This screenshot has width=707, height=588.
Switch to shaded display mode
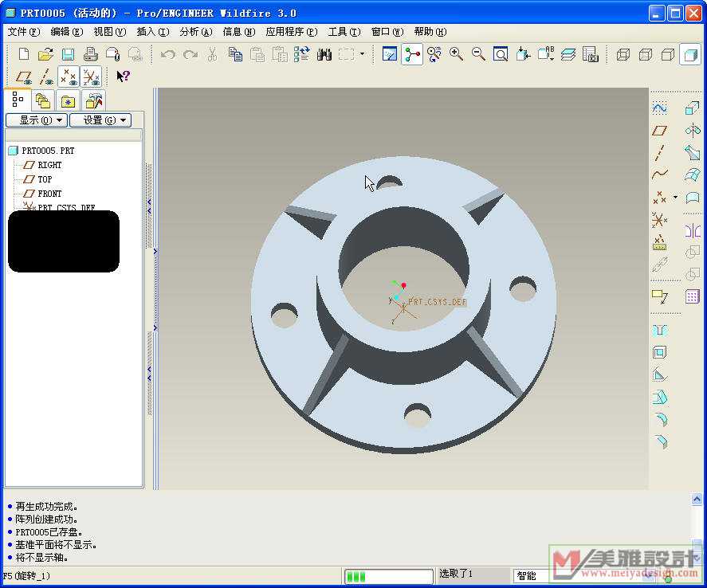point(690,54)
